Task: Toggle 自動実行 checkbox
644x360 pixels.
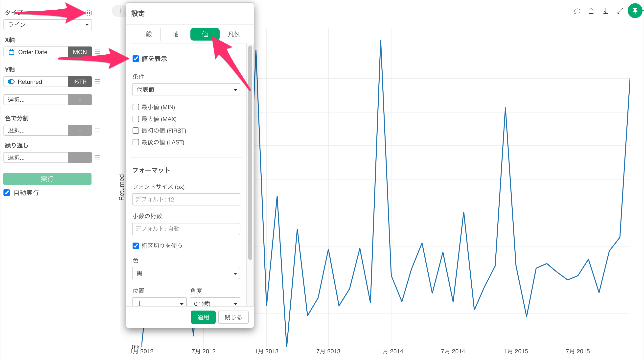Action: point(7,193)
